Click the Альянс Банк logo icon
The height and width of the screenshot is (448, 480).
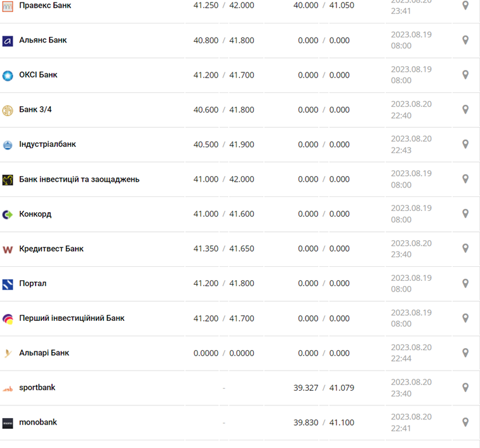click(x=8, y=41)
